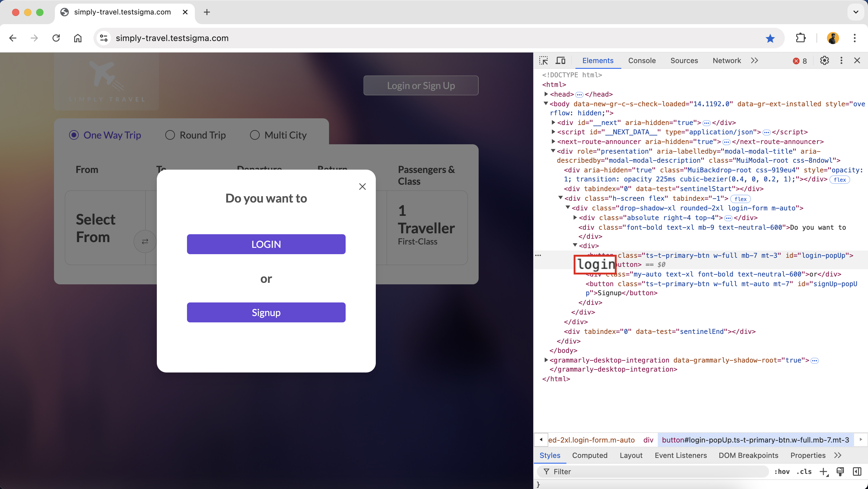Expand the head element
The height and width of the screenshot is (489, 868).
546,94
